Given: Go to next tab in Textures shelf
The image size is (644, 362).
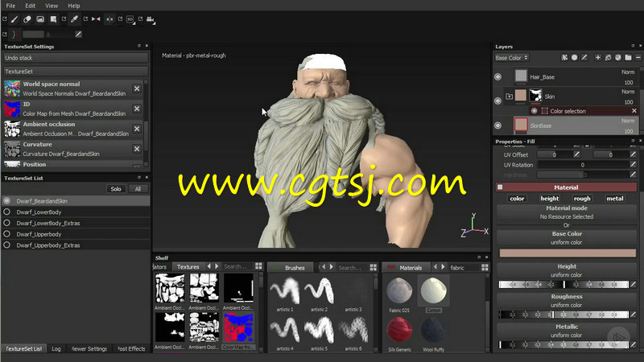Looking at the screenshot, I should (217, 266).
